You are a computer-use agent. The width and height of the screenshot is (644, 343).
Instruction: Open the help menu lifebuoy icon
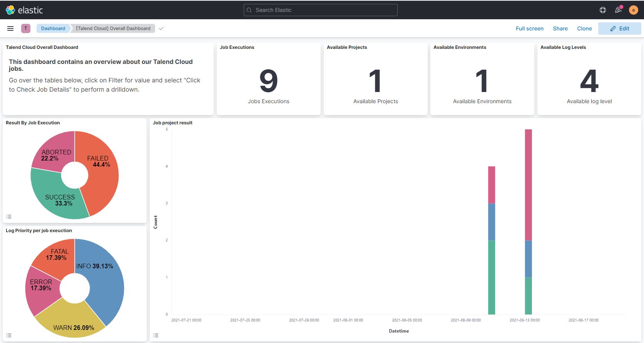(x=603, y=10)
